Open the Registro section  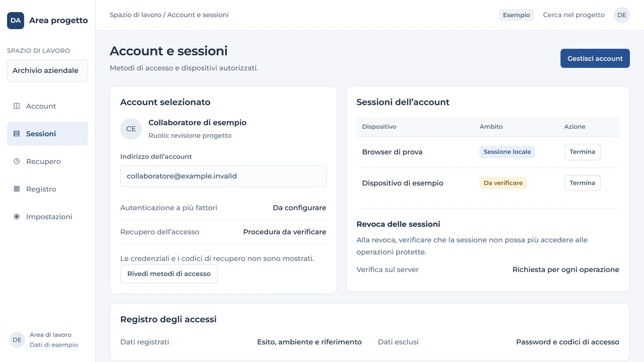[x=47, y=189]
